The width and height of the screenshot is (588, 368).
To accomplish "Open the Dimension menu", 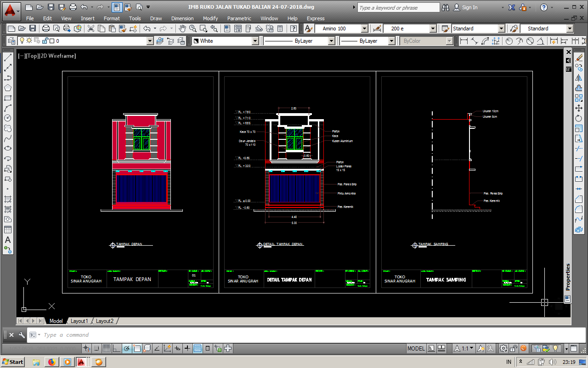I will pyautogui.click(x=182, y=18).
